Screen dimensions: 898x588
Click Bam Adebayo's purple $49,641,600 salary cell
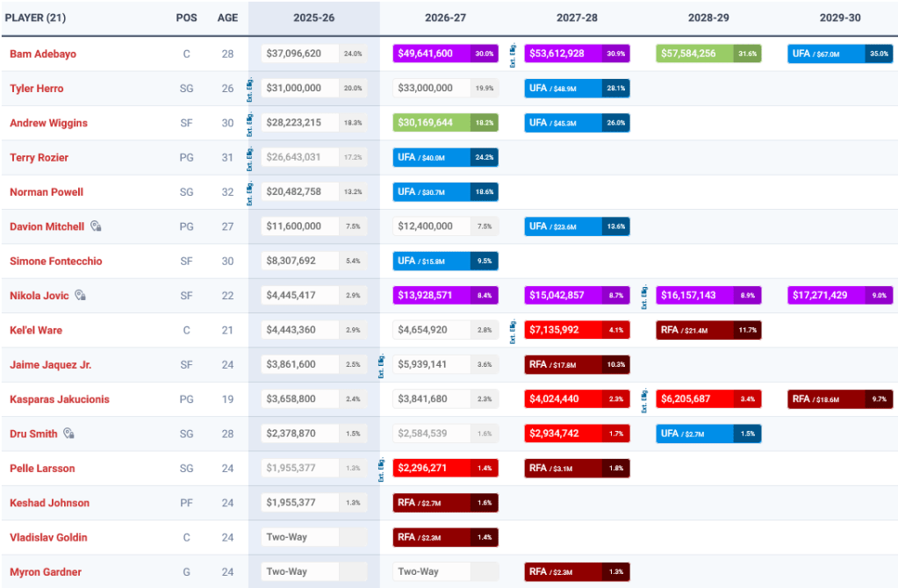[432, 54]
